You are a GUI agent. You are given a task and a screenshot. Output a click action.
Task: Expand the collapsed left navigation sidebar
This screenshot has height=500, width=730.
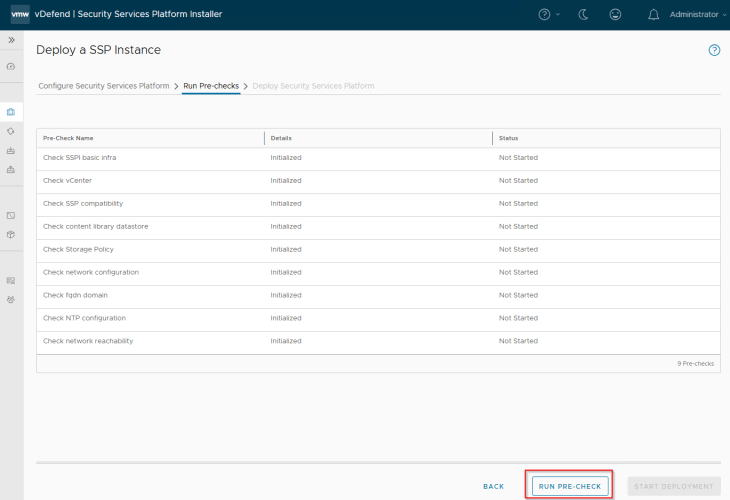coord(11,40)
